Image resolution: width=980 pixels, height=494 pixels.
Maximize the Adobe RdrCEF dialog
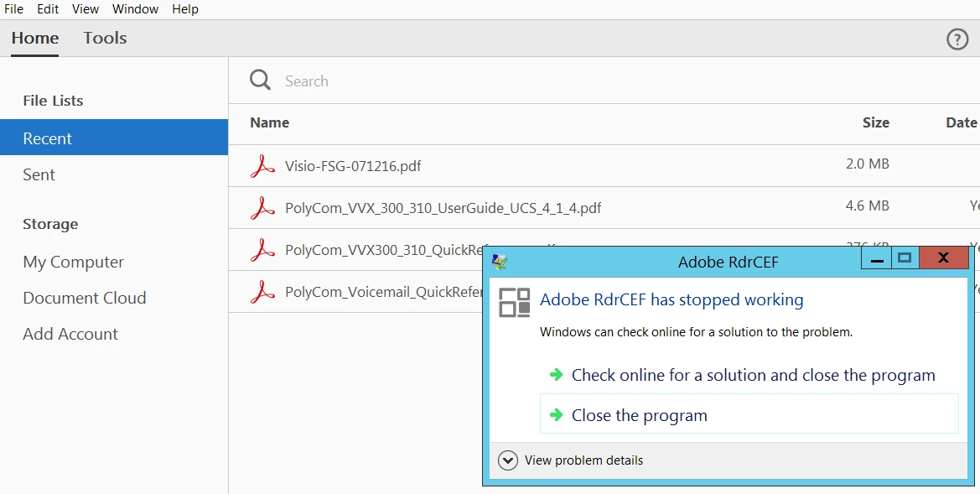905,258
